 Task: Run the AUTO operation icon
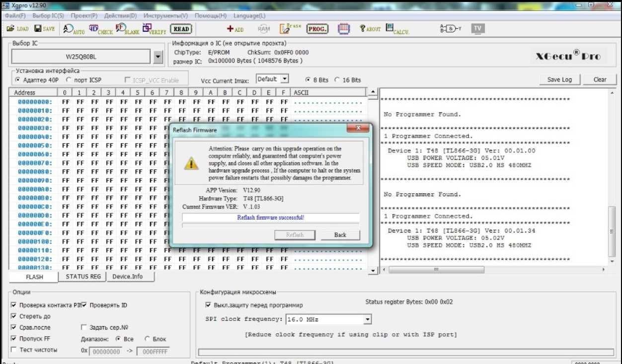pos(75,29)
